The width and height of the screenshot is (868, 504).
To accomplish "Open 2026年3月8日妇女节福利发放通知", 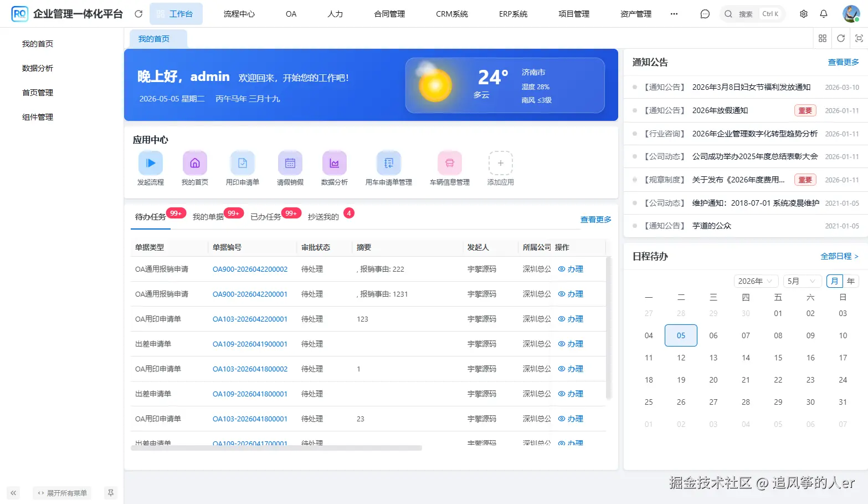I will click(x=751, y=87).
